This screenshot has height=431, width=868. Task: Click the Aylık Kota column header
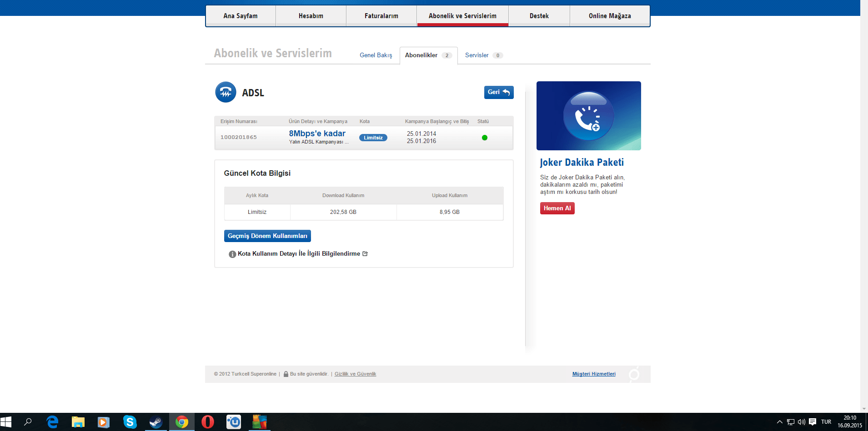(257, 195)
